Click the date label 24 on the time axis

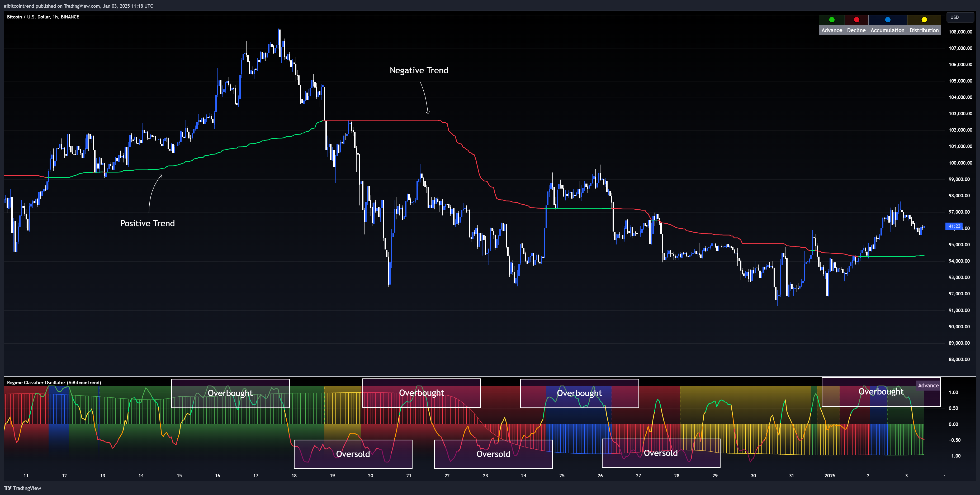524,475
